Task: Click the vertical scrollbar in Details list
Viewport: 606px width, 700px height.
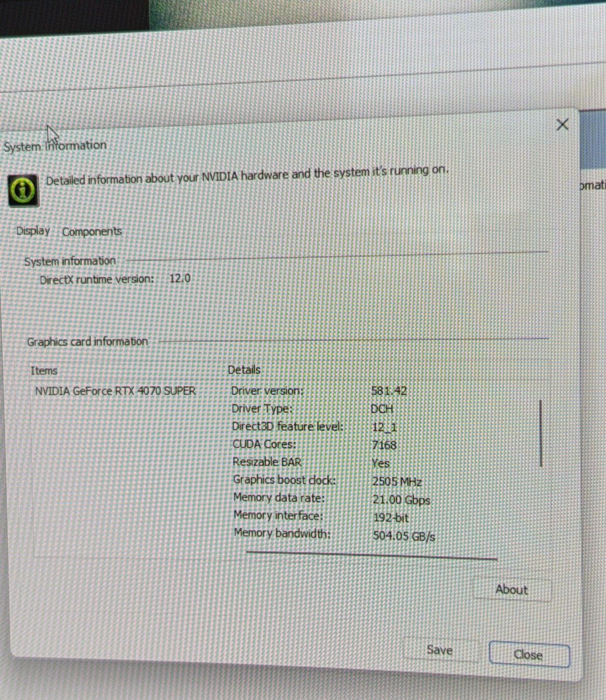Action: pos(541,434)
